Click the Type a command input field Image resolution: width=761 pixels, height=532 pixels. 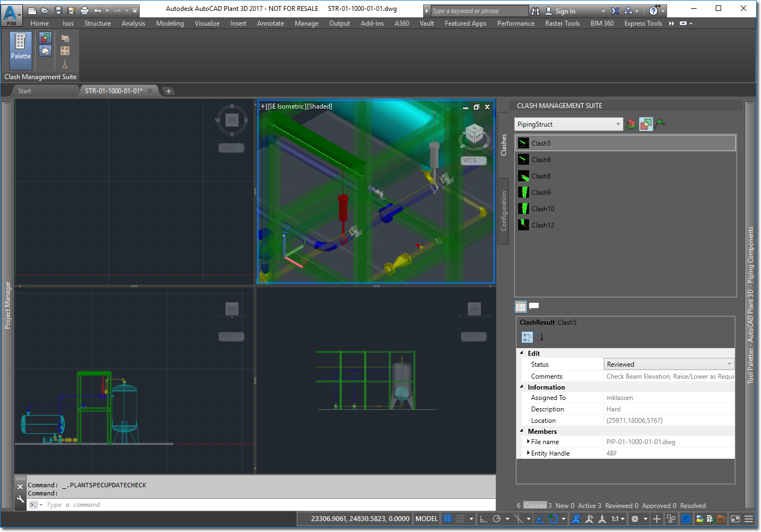pyautogui.click(x=218, y=505)
